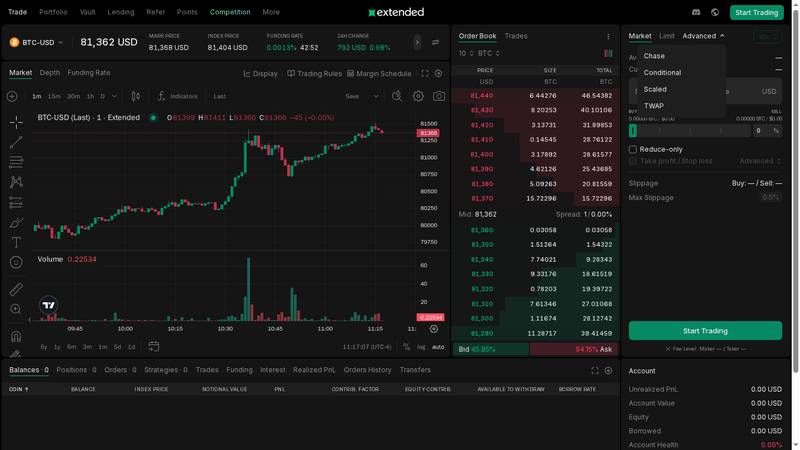The width and height of the screenshot is (800, 450).
Task: Expand the bottom balances panel
Action: 595,370
